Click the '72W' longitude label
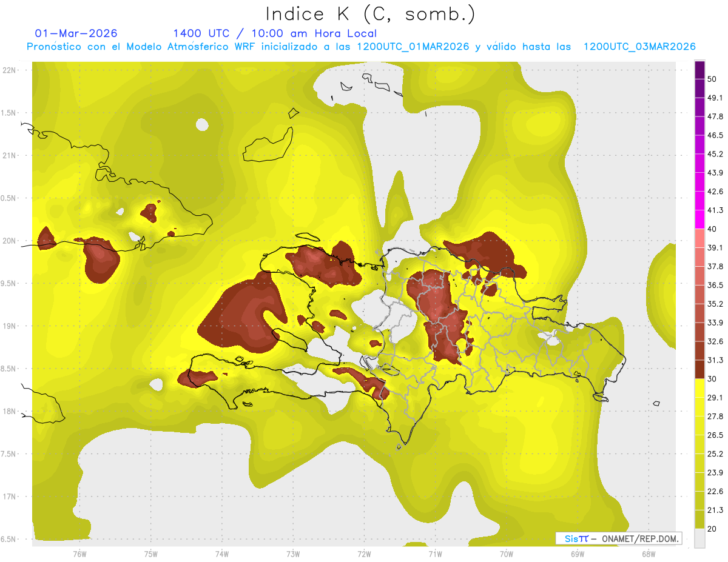 point(364,554)
